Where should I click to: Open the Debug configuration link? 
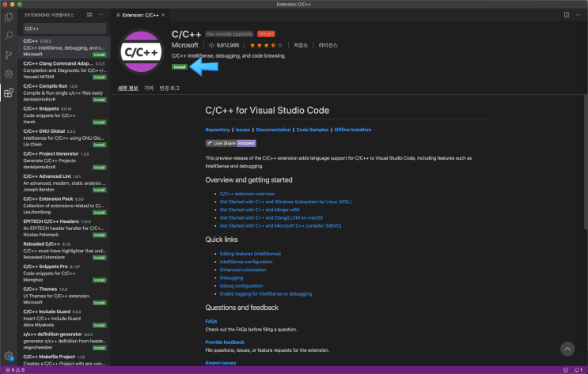(241, 286)
